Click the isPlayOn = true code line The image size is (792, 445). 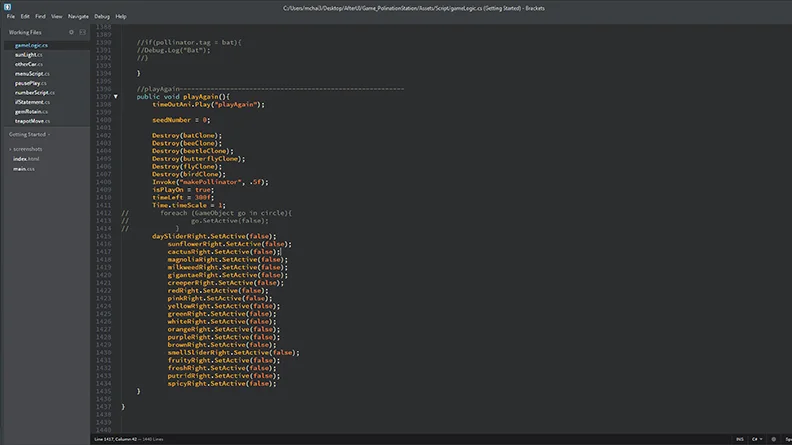183,189
